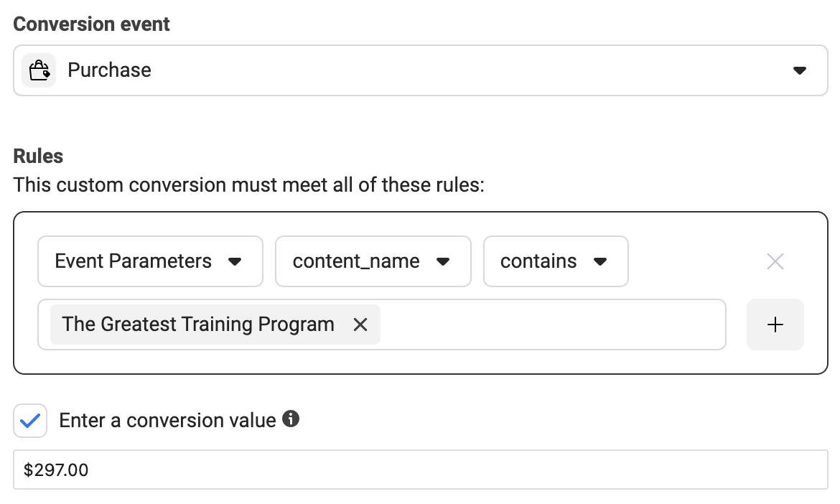Click the Rules heading
Screen dimensions: 840x504
pos(38,157)
